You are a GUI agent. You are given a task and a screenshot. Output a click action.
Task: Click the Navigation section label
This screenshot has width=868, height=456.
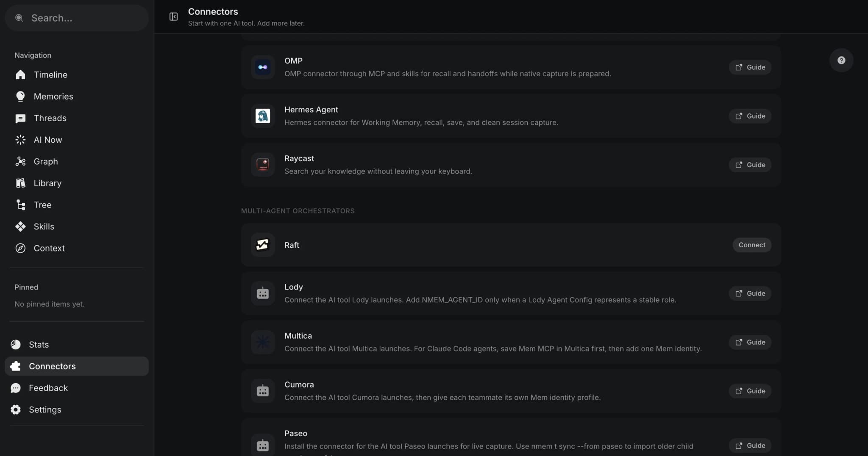coord(33,55)
